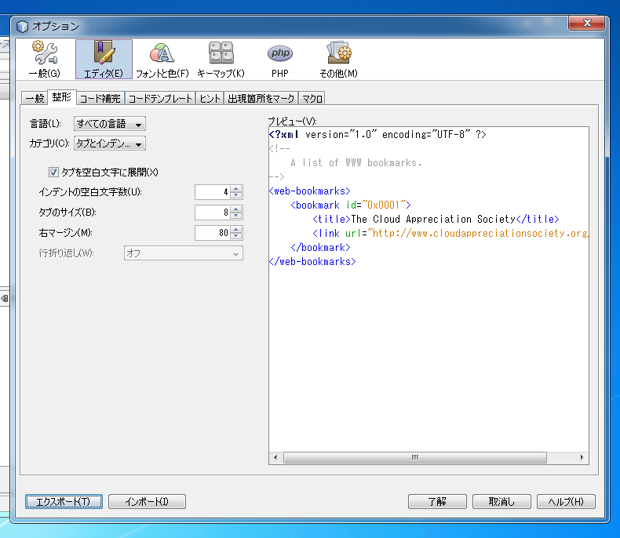The width and height of the screenshot is (620, 538).
Task: Switch to the コードテンプレート tab
Action: 160,98
